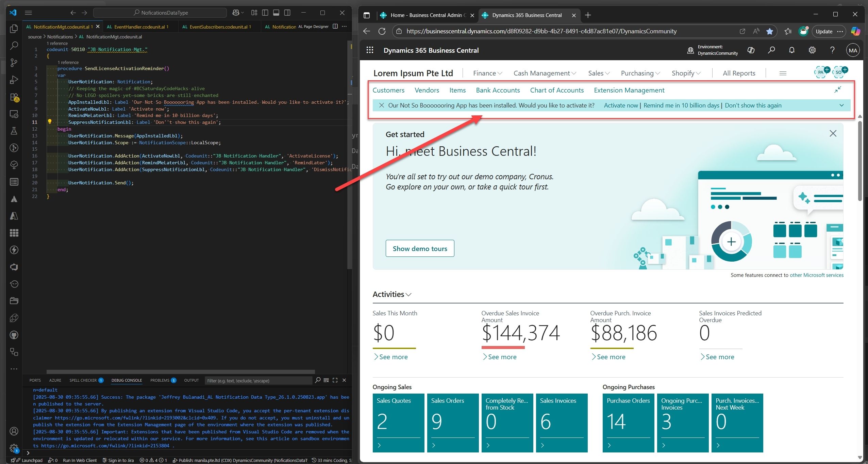This screenshot has height=464, width=868.
Task: Toggle the VS Code bottom panel
Action: (276, 13)
